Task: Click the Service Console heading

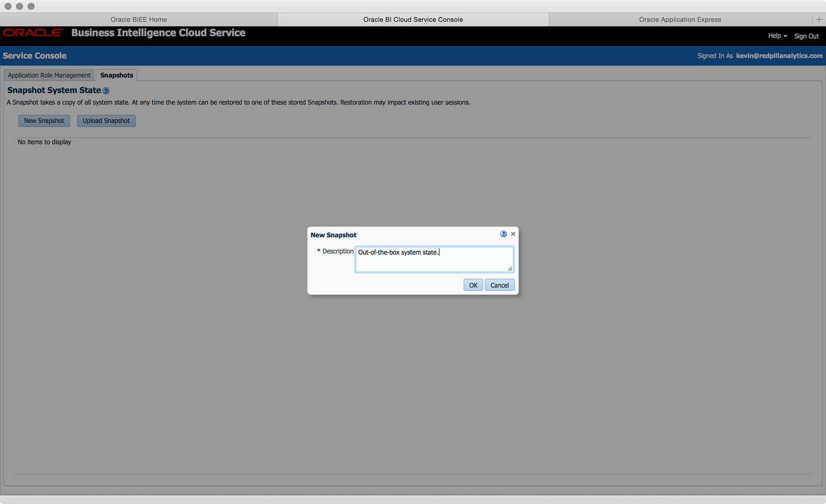Action: point(35,56)
